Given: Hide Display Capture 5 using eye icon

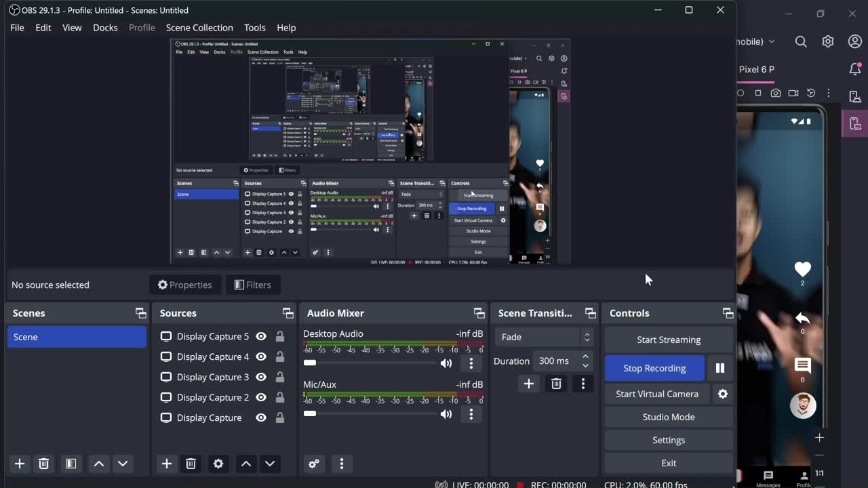Looking at the screenshot, I should (261, 336).
